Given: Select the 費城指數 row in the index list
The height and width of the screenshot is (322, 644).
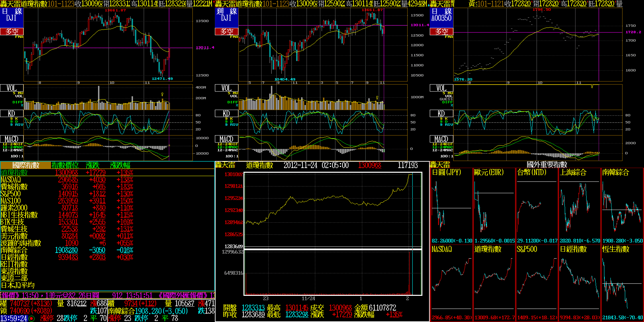Looking at the screenshot, I should coord(107,186).
